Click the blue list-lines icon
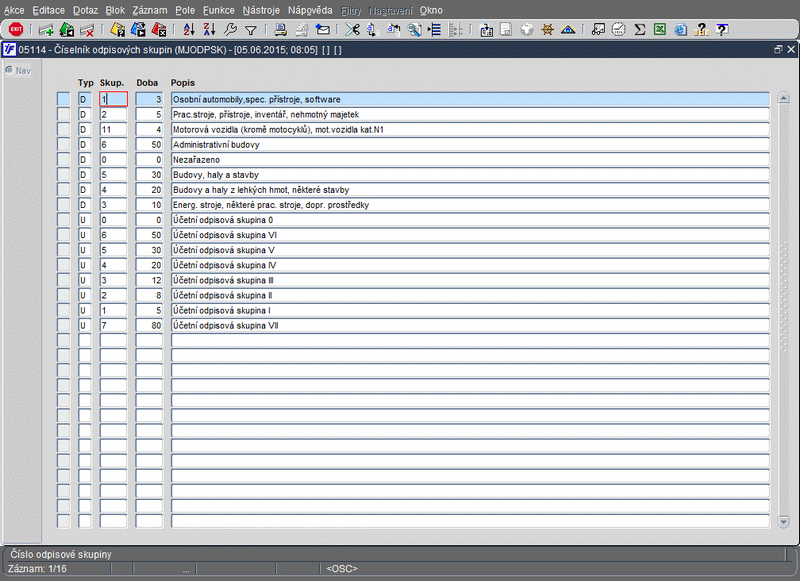800x581 pixels. [x=435, y=30]
